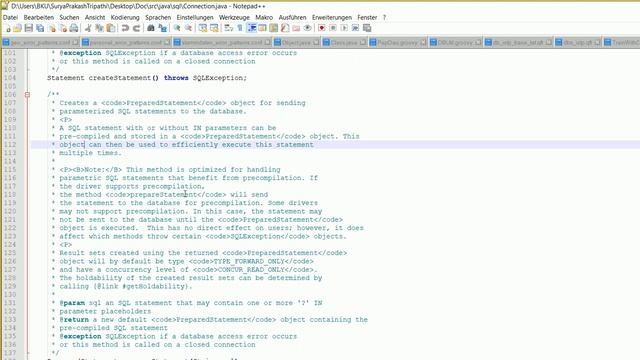
Task: Print the document using the printer icon
Action: pos(74,28)
